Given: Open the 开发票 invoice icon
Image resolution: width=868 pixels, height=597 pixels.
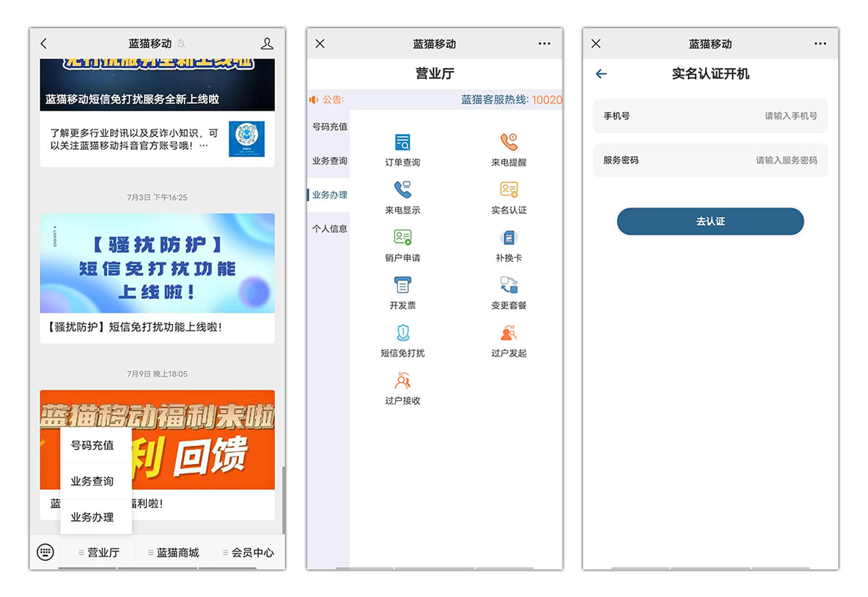Looking at the screenshot, I should (x=402, y=285).
